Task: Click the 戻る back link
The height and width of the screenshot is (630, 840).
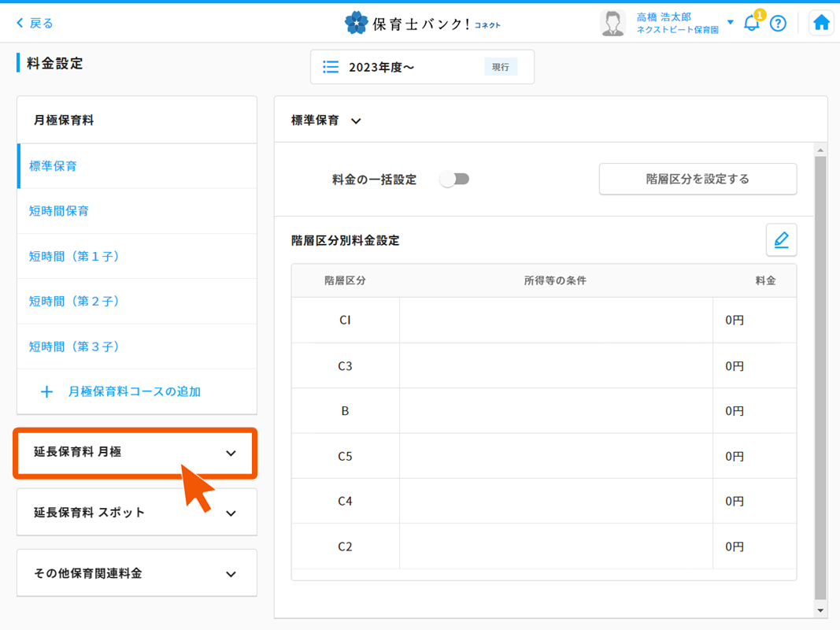Action: (x=33, y=22)
